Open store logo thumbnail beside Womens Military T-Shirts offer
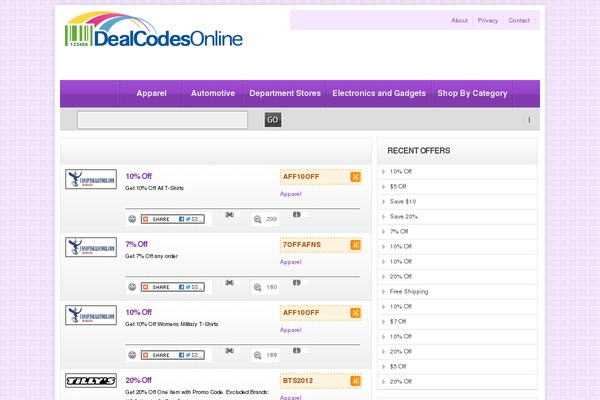 (x=91, y=315)
